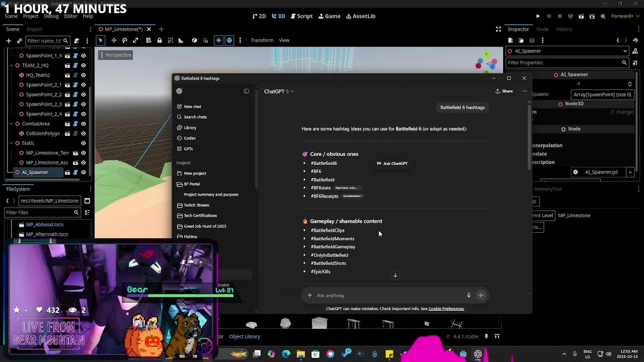Viewport: 644px width, 362px height.
Task: Hide the AI_Spawner node via eye icon
Action: [84, 172]
